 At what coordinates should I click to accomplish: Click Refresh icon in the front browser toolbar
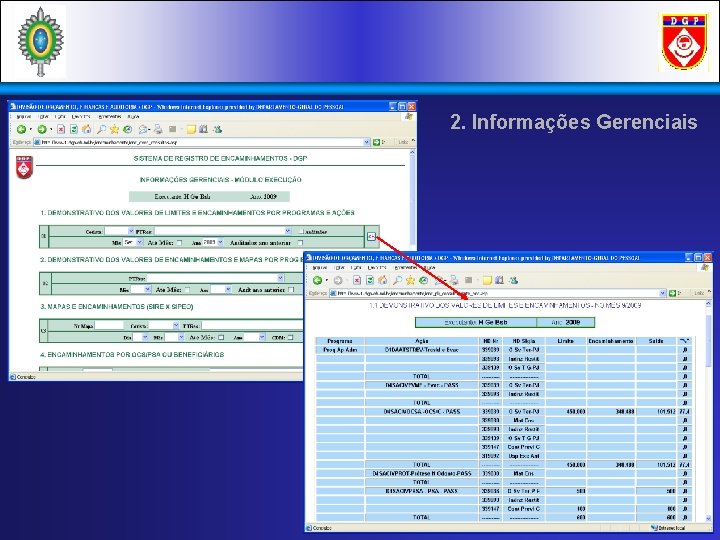coord(370,280)
